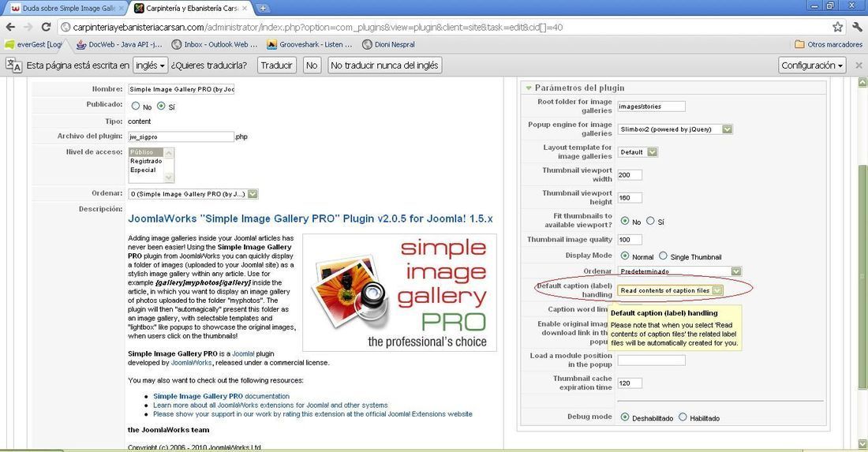Open the Dioni Nespral bookmark
868x452 pixels.
[388, 44]
